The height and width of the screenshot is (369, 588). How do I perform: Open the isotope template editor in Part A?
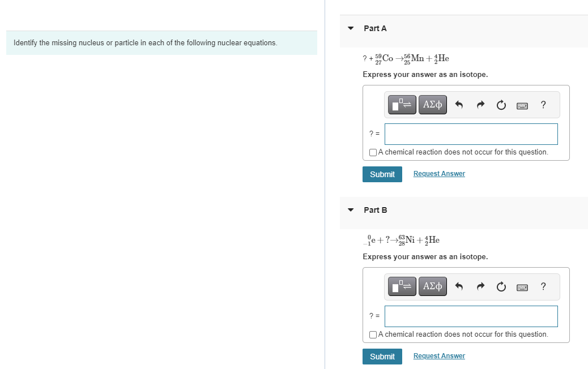tap(401, 105)
